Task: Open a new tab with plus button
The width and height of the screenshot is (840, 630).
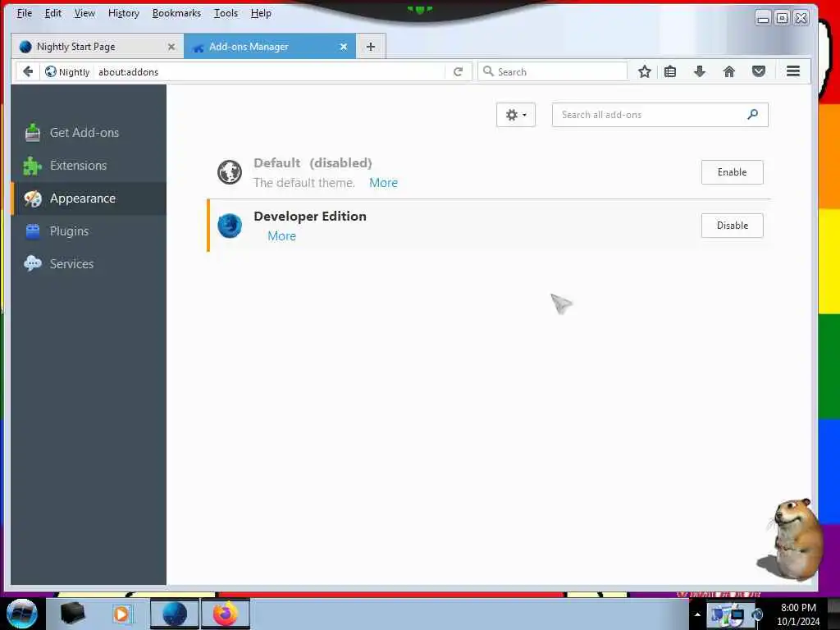Action: coord(370,47)
